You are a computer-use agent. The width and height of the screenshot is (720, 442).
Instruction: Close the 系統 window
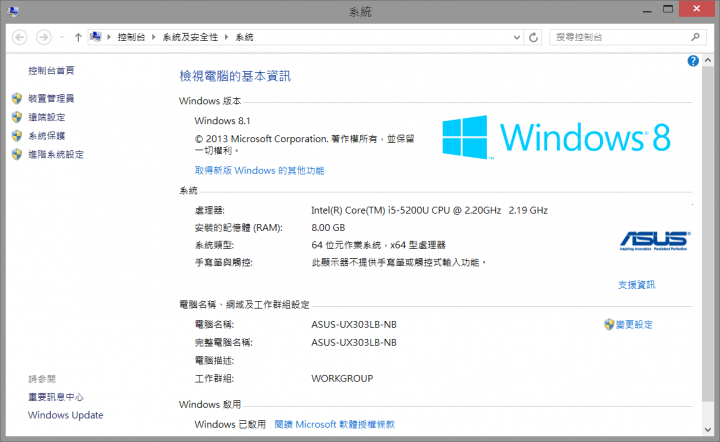click(697, 9)
